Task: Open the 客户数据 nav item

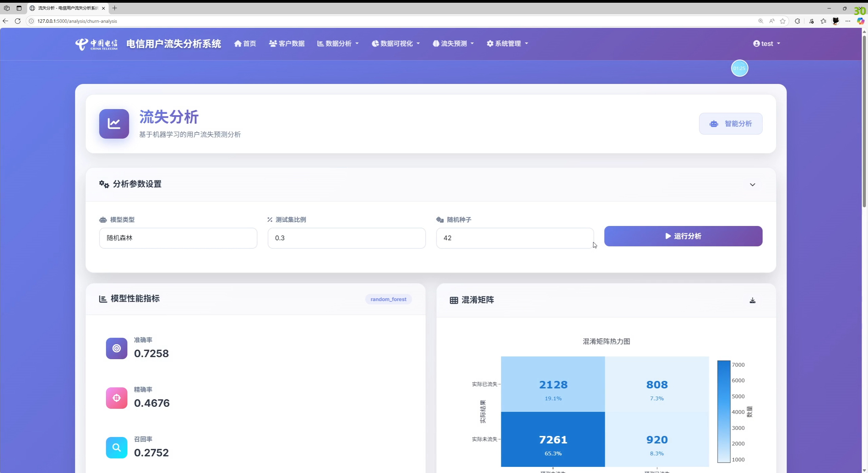Action: [287, 43]
